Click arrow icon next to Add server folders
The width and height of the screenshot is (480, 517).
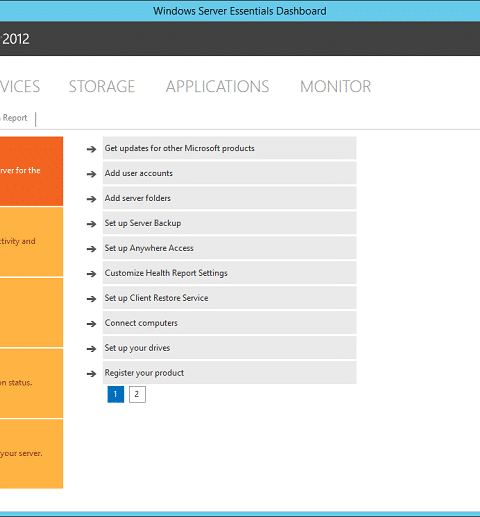pyautogui.click(x=91, y=199)
